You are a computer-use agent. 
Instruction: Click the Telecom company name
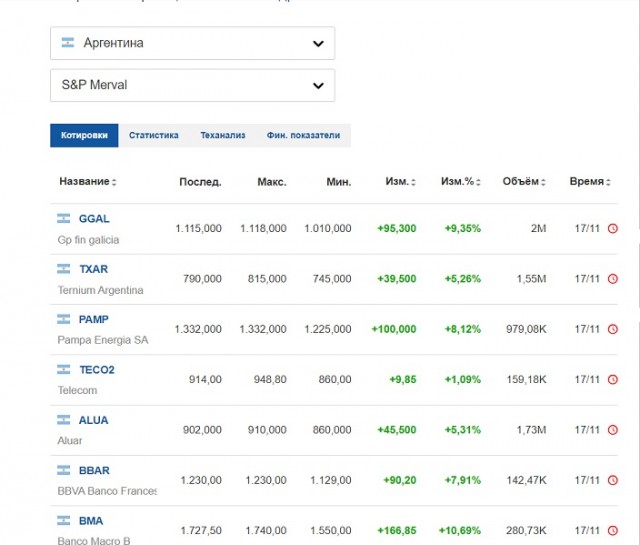[77, 390]
